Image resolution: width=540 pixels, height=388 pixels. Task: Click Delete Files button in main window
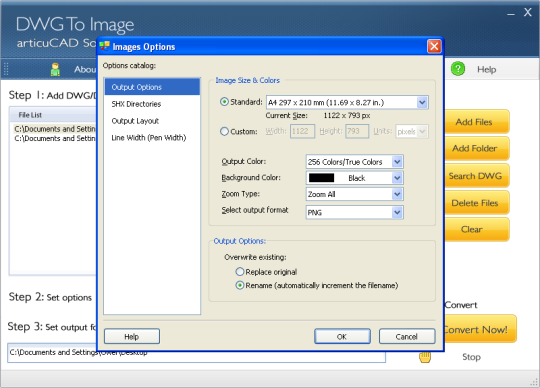(477, 203)
